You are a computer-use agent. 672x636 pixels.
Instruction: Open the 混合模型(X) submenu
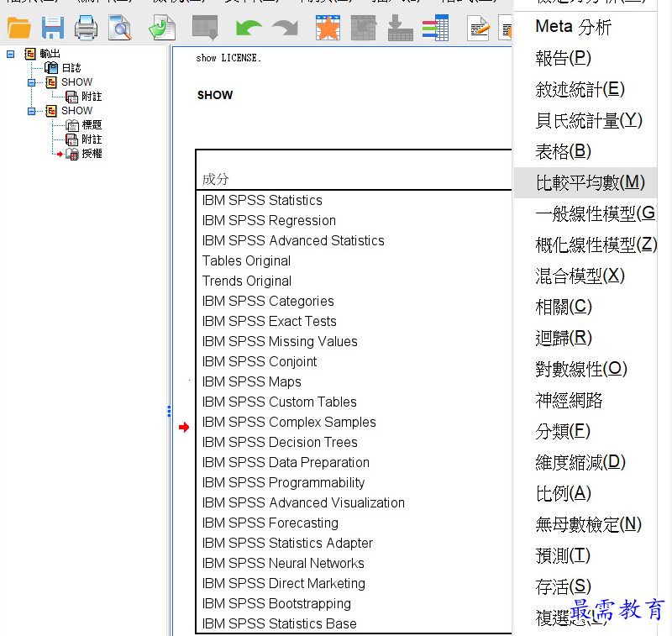[585, 276]
